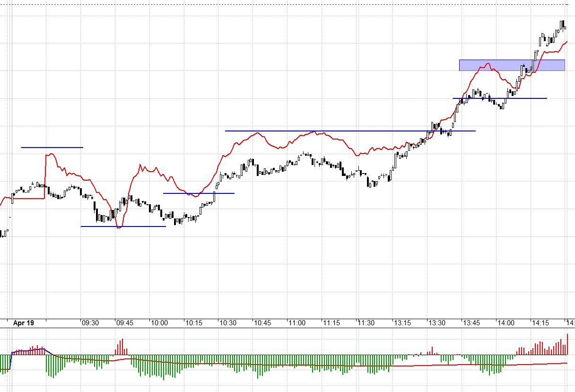Select the 14:15 time axis label

coord(540,323)
